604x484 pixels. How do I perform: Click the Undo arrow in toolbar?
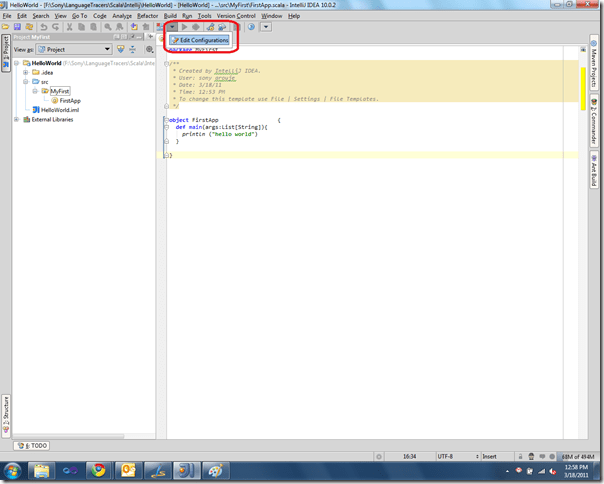(45, 27)
